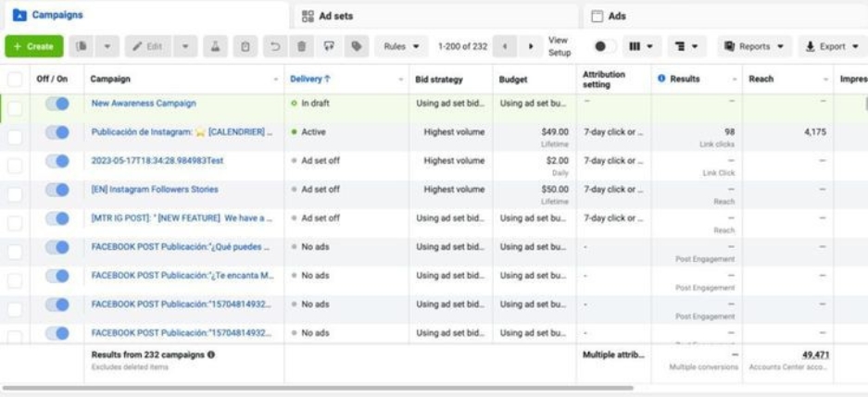Click the duplicate campaign icon

pyautogui.click(x=82, y=46)
